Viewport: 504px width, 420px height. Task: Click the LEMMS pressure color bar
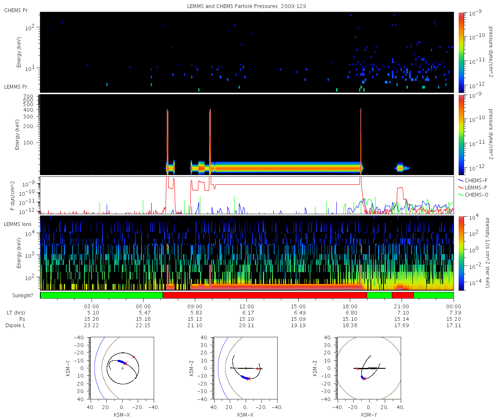[461, 134]
